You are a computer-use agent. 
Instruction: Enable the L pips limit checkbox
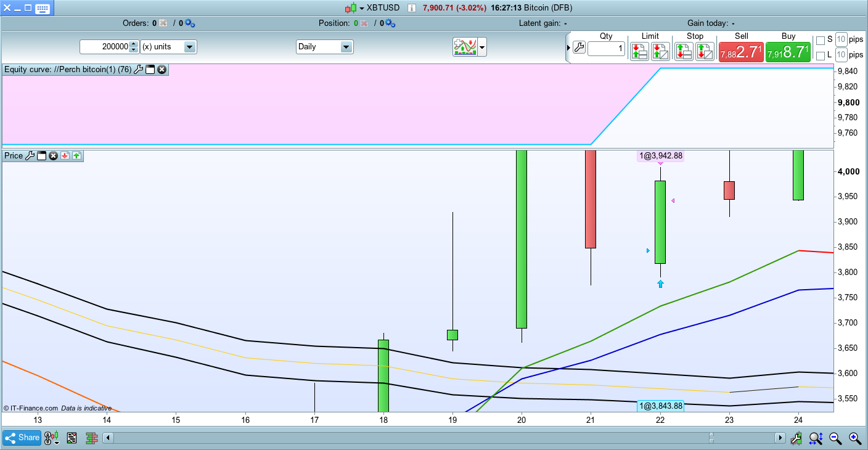[821, 56]
